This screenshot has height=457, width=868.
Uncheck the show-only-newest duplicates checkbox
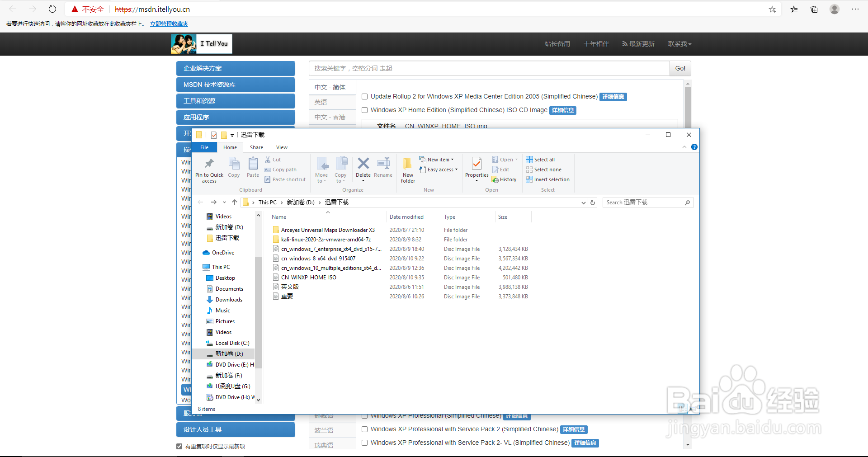(x=179, y=447)
